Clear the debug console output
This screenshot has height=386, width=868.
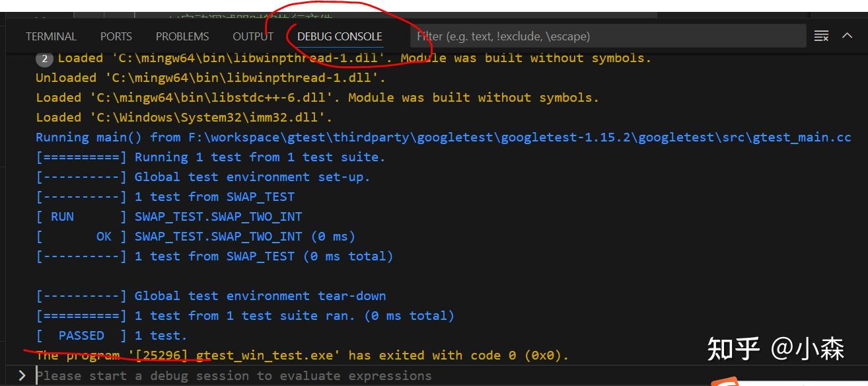pyautogui.click(x=821, y=36)
